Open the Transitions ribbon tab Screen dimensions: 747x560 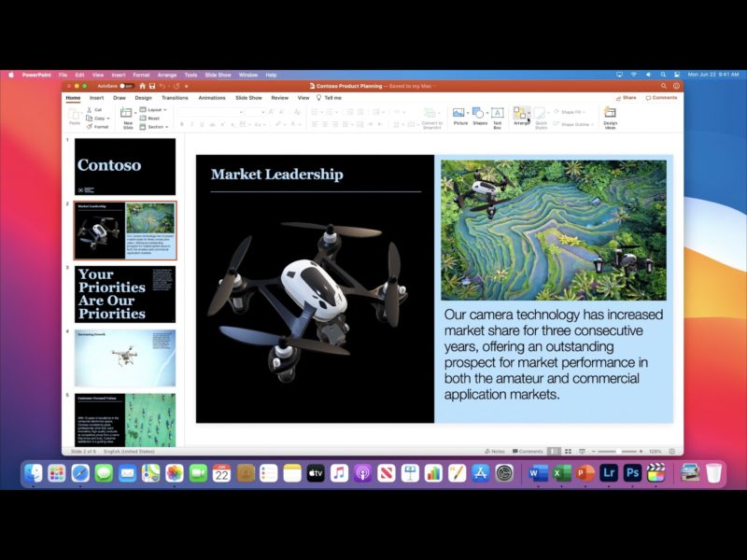click(175, 98)
